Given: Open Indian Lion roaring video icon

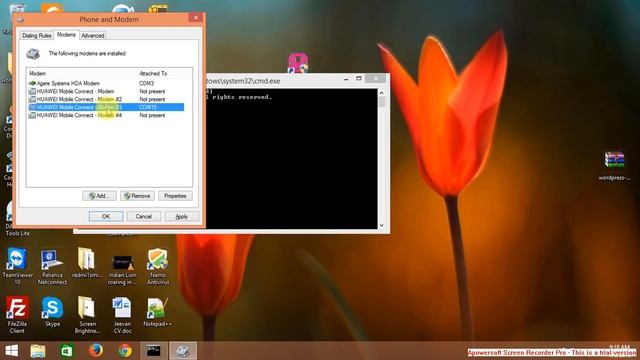Looking at the screenshot, I should (x=122, y=269).
